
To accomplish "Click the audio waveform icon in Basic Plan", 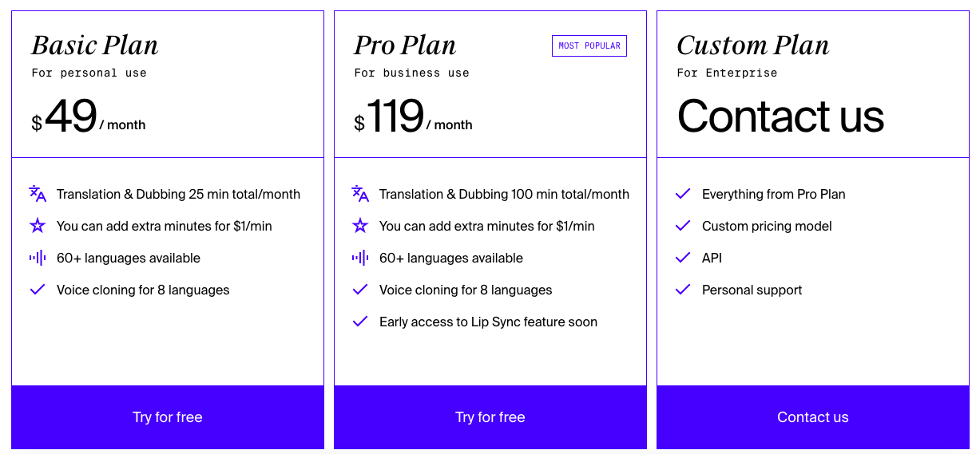I will point(38,258).
